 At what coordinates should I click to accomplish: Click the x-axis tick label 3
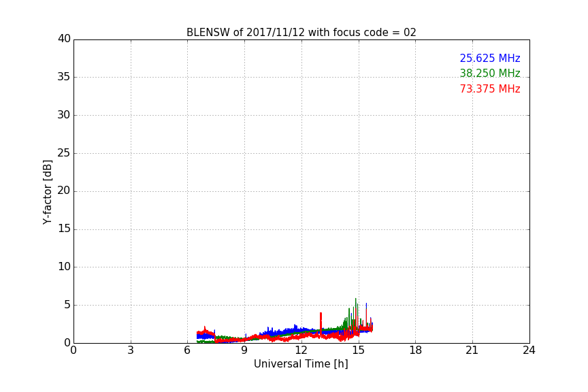131,350
